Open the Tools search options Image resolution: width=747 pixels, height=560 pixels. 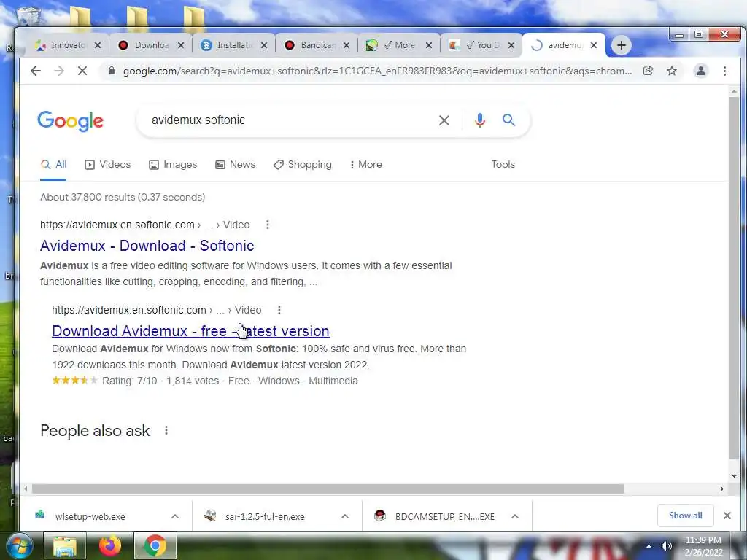[503, 164]
